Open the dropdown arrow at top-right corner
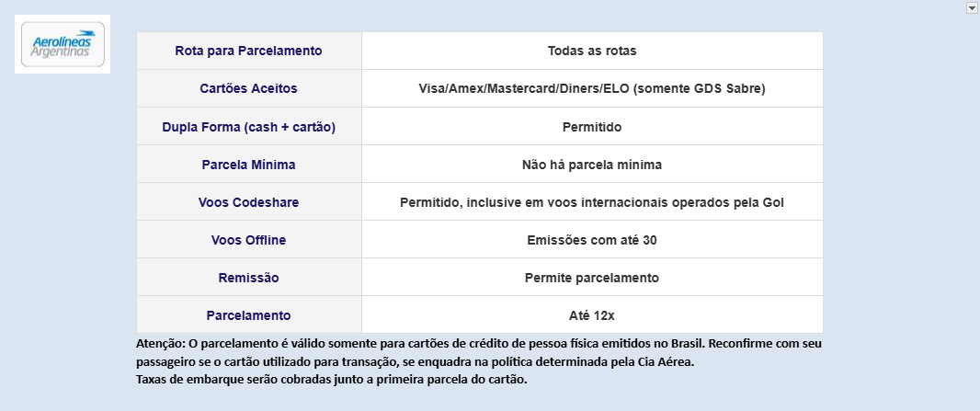 pos(972,6)
